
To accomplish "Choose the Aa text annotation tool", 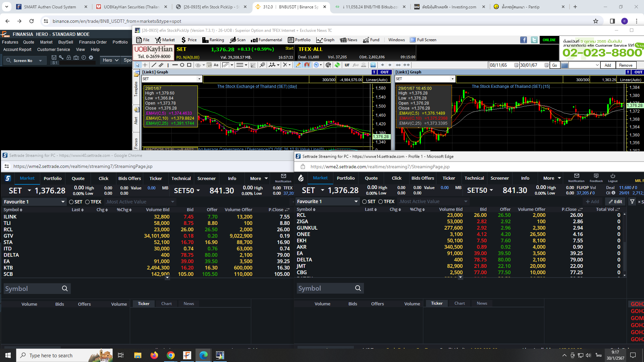I will pyautogui.click(x=216, y=65).
